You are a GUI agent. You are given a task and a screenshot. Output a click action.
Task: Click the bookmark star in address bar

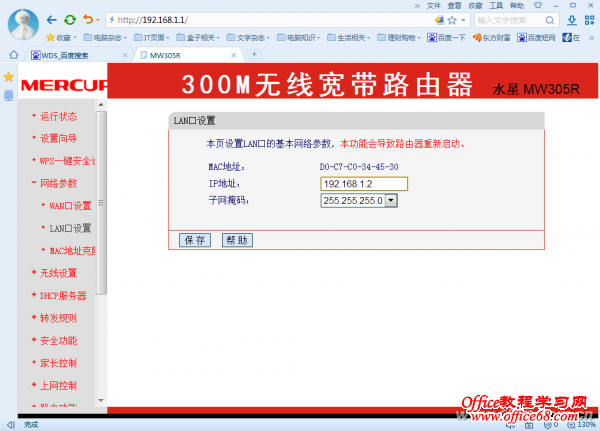click(452, 20)
